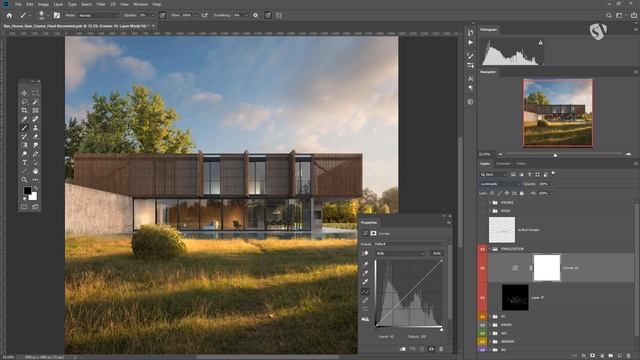Toggle visibility of the green-tagged group
640x360 pixels.
click(482, 333)
